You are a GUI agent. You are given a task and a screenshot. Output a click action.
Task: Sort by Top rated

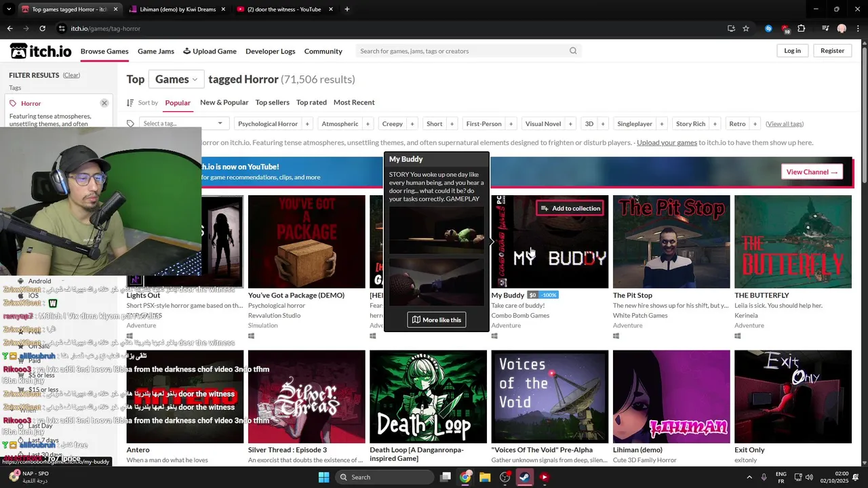(311, 102)
